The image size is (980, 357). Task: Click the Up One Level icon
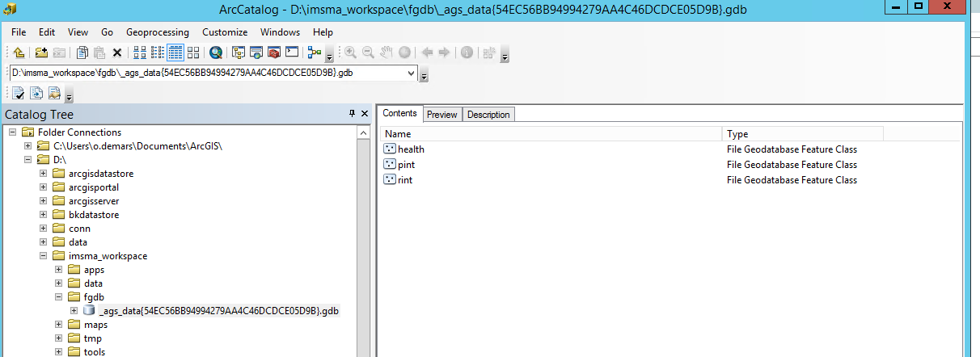point(19,52)
